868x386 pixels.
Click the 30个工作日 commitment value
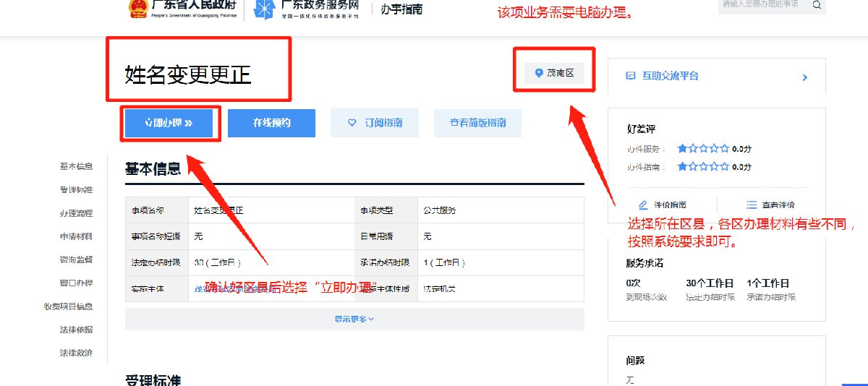[710, 283]
